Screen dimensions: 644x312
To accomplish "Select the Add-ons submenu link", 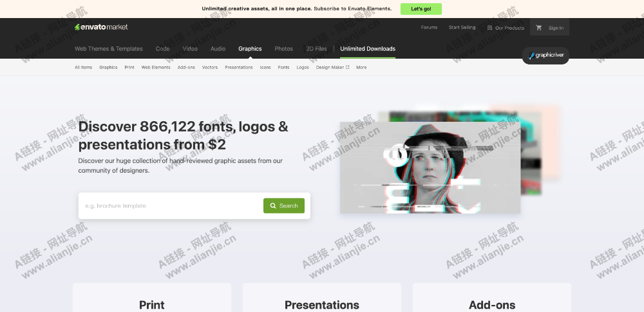I will [x=187, y=68].
